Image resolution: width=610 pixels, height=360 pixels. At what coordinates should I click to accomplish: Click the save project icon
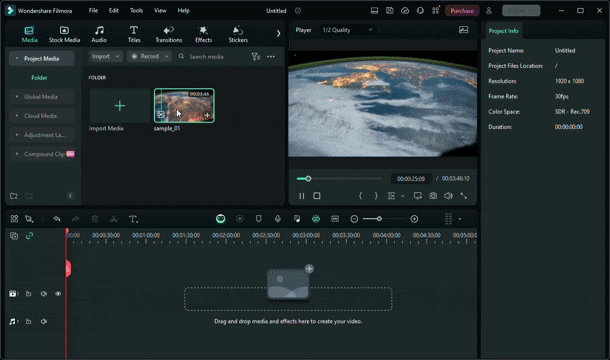[x=389, y=11]
